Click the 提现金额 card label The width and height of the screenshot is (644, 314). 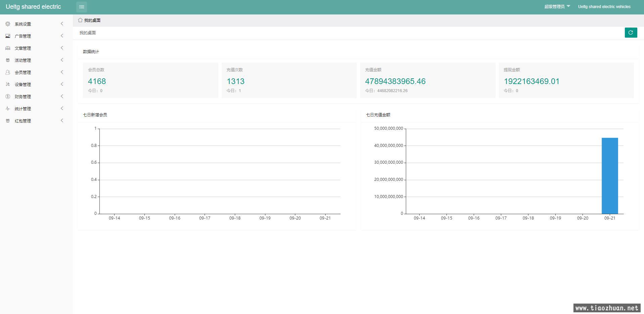tap(512, 70)
